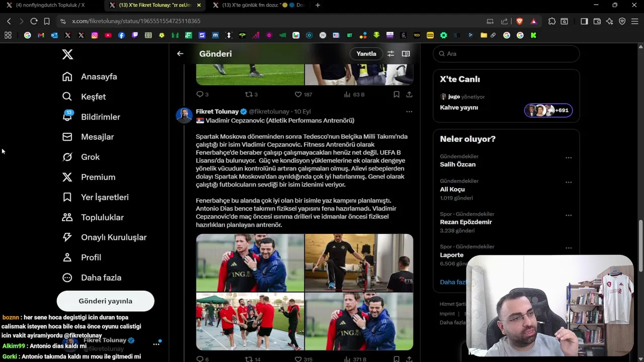
Task: Click back arrow next to Gönderi
Action: [180, 54]
